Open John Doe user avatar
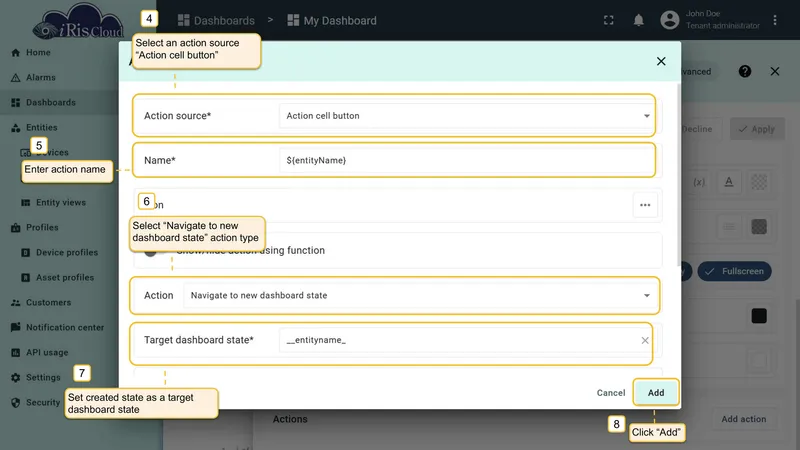This screenshot has height=450, width=800. [x=670, y=20]
